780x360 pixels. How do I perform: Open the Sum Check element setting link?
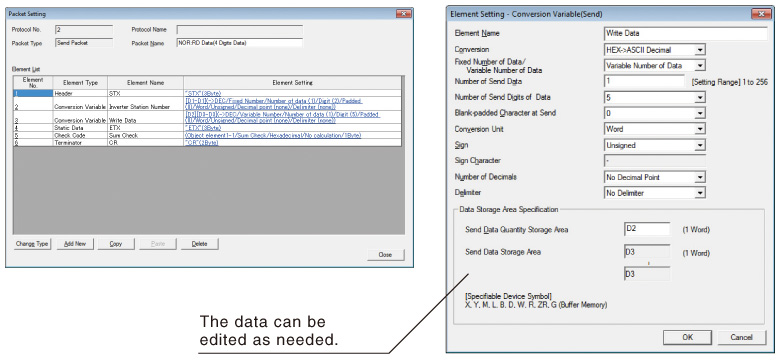pos(273,135)
